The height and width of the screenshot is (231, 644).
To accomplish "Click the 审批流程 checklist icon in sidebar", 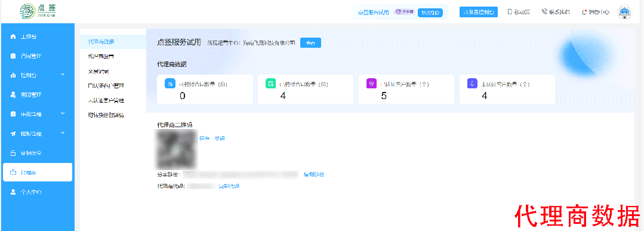I will (13, 114).
